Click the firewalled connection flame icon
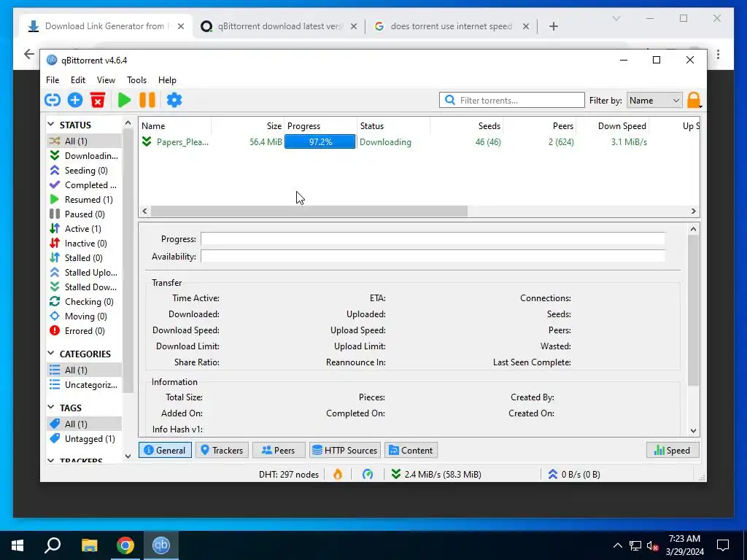This screenshot has height=560, width=747. tap(338, 474)
